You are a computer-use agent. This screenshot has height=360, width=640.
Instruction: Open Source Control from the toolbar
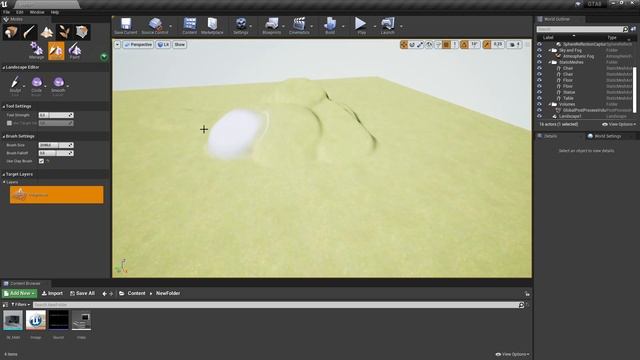[155, 26]
